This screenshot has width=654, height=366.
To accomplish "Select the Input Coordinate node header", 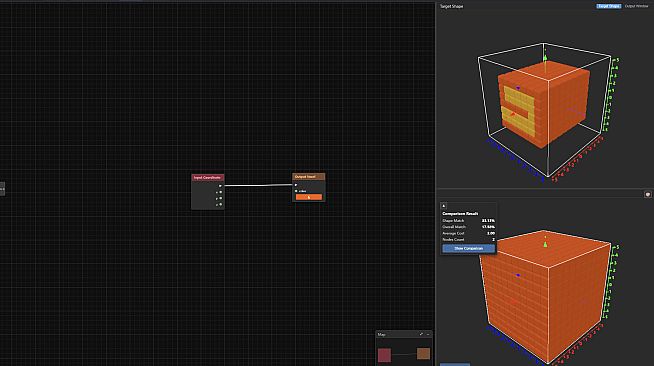I will [x=208, y=178].
